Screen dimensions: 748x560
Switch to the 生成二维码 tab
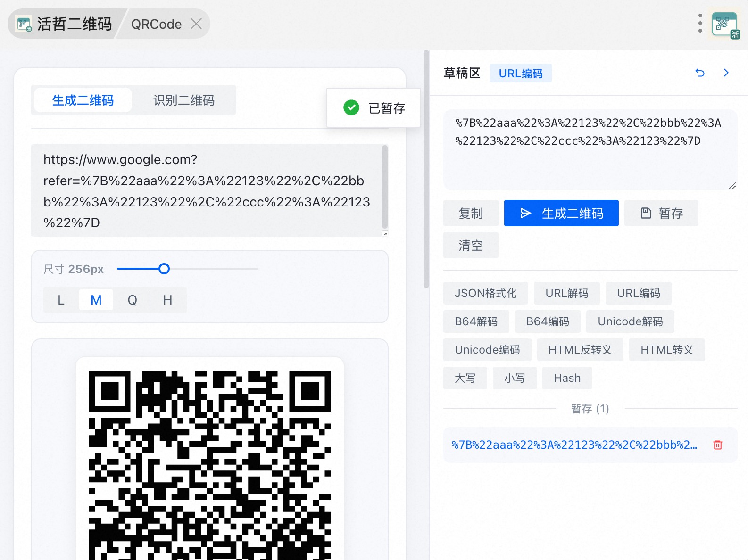tap(83, 100)
